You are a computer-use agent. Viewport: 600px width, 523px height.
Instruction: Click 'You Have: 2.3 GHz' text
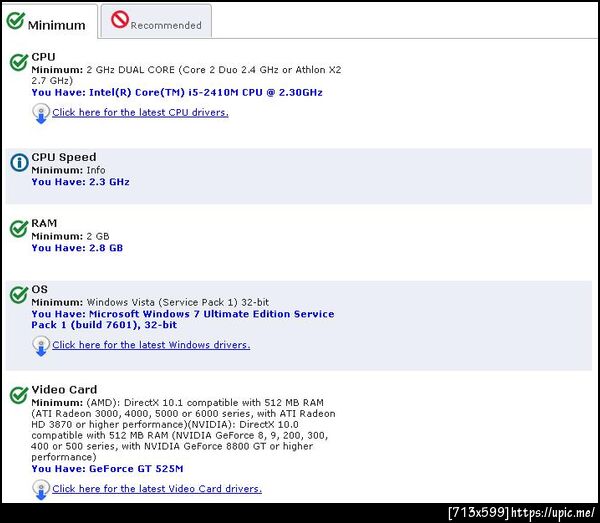(x=80, y=182)
